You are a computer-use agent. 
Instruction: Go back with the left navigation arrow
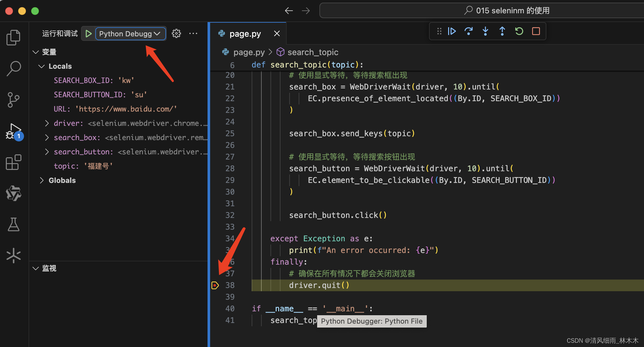pos(289,11)
